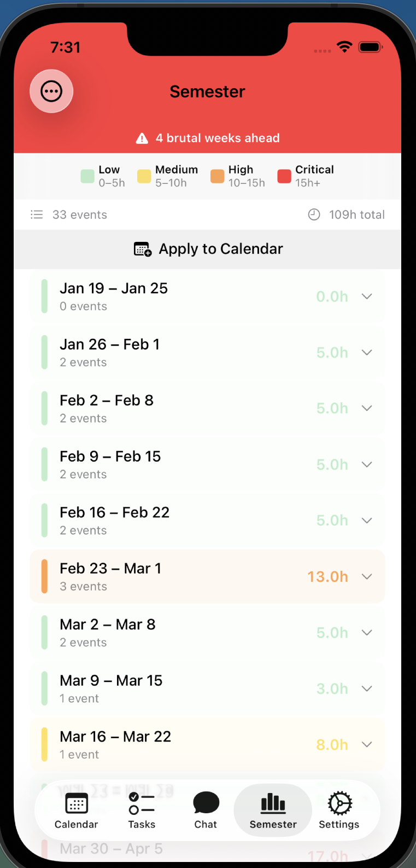Tap the red Critical legend swatch

pos(284,176)
